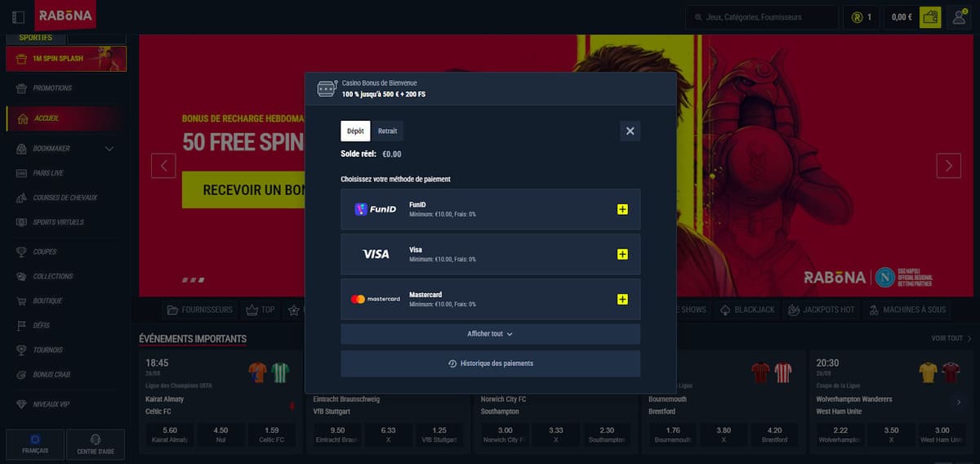Click the Défis flag icon
The width and height of the screenshot is (980, 464).
21,325
